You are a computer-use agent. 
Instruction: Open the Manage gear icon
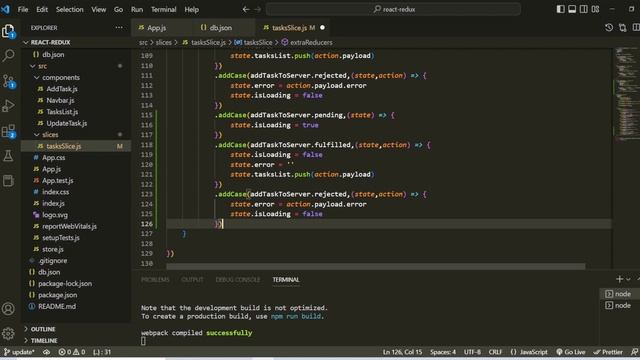point(8,333)
